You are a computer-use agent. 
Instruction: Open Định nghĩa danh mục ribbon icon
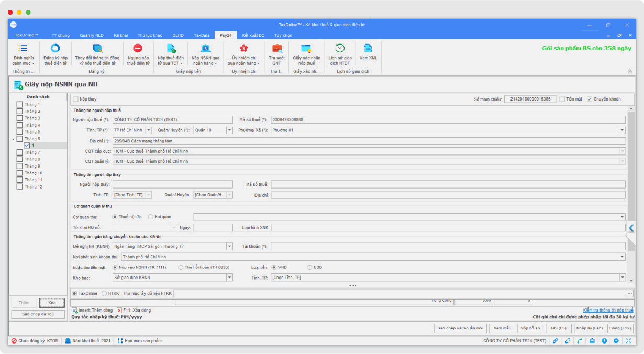pyautogui.click(x=23, y=49)
